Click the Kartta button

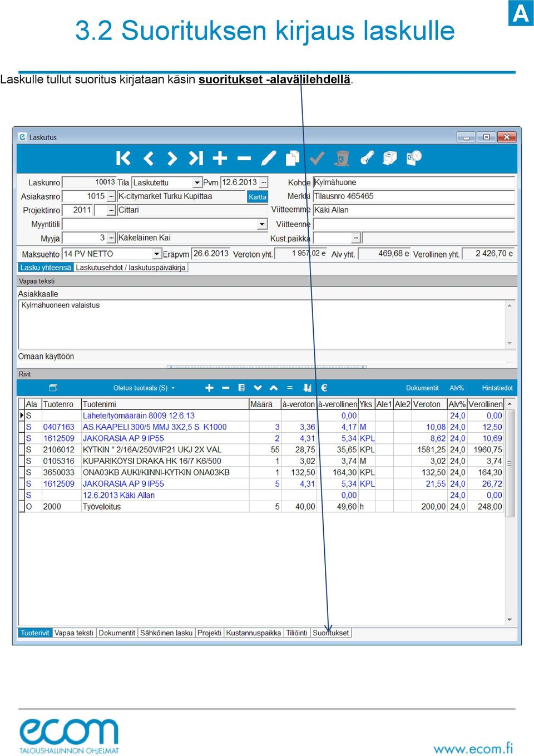pyautogui.click(x=258, y=197)
